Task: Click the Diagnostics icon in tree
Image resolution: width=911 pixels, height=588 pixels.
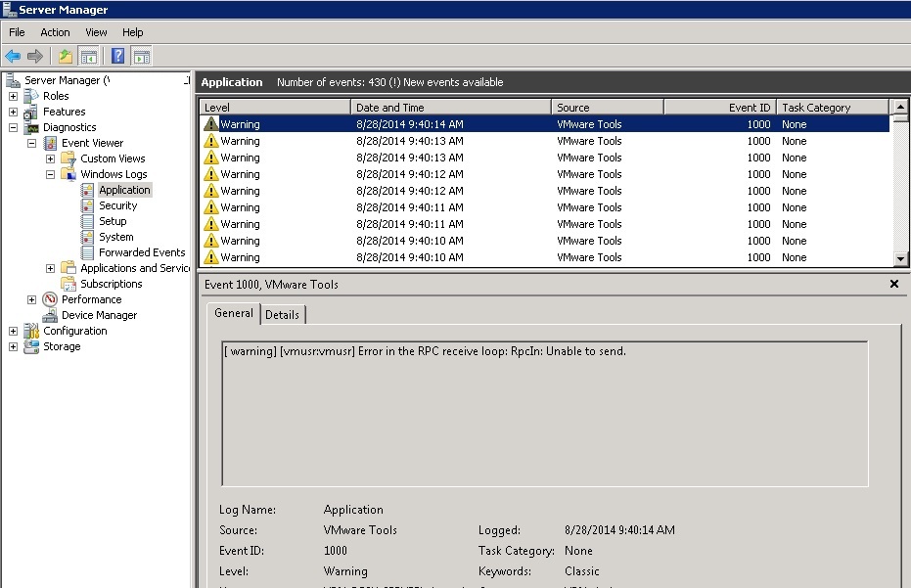Action: coord(30,127)
